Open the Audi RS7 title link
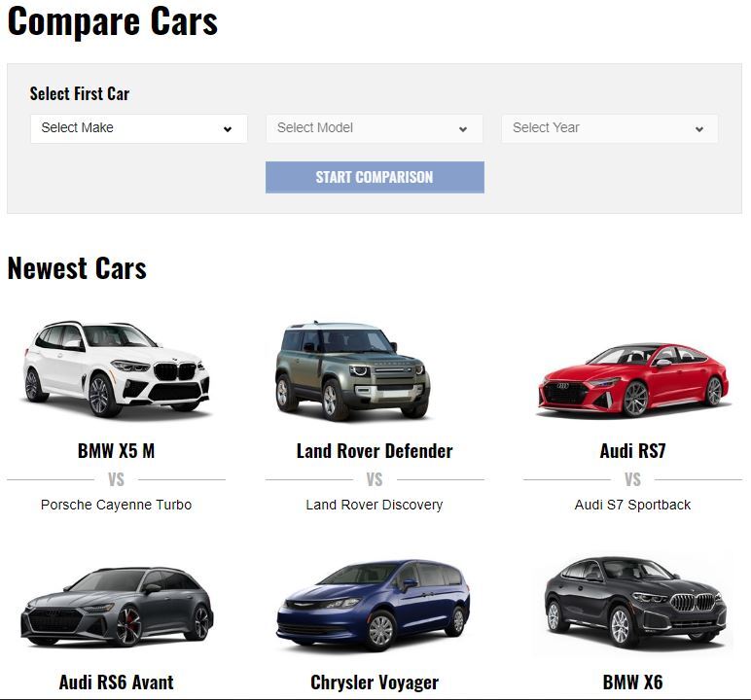Viewport: 751px width, 700px height. tap(632, 451)
